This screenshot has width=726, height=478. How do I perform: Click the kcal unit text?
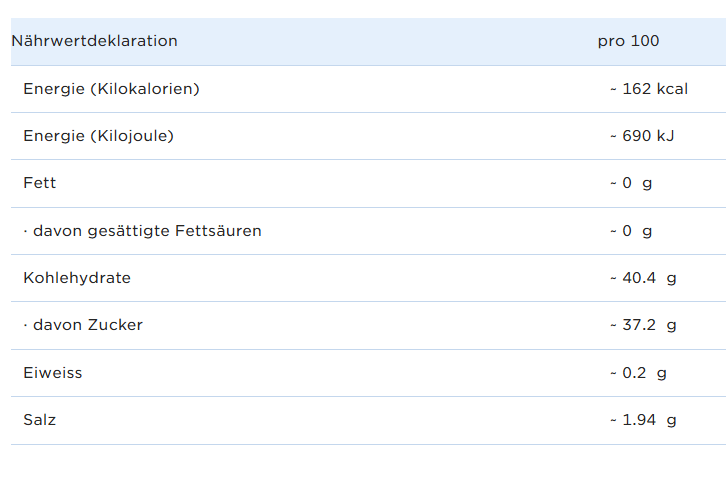672,89
